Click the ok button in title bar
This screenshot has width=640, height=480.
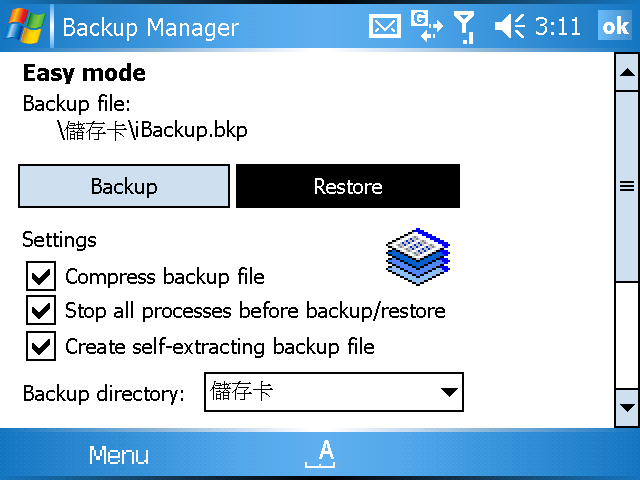coord(616,26)
